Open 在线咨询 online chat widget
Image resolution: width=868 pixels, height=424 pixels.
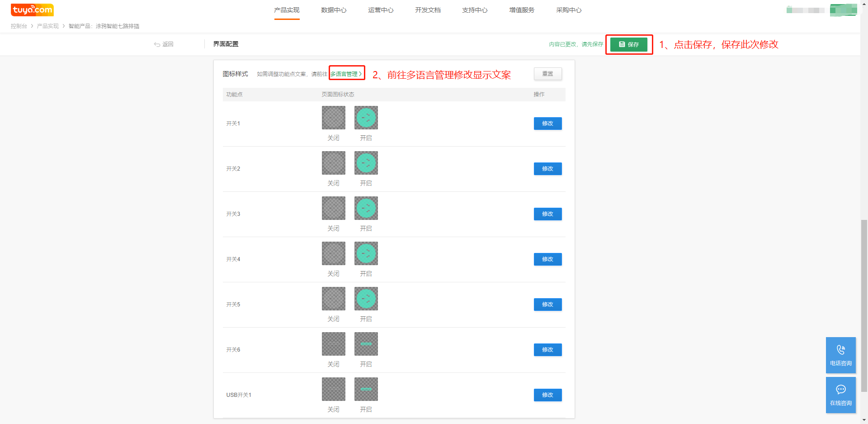840,395
